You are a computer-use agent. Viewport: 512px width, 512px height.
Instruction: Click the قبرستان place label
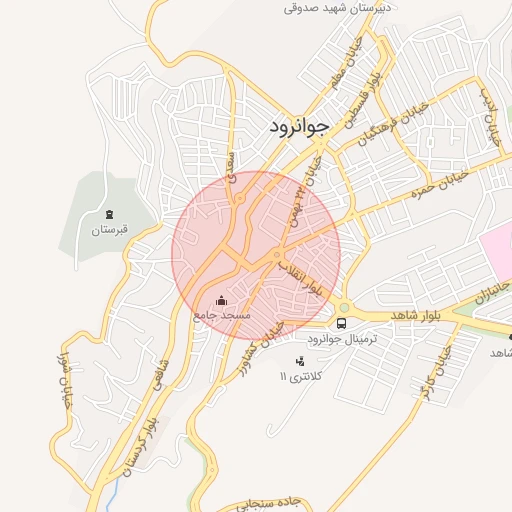click(x=109, y=230)
